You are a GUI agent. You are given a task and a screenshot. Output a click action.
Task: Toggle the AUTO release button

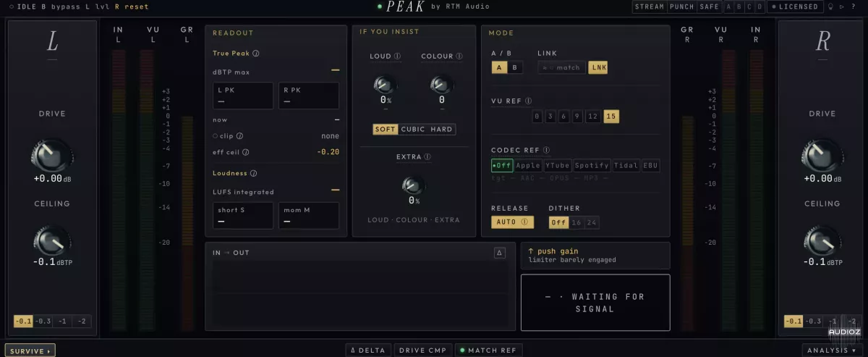512,222
